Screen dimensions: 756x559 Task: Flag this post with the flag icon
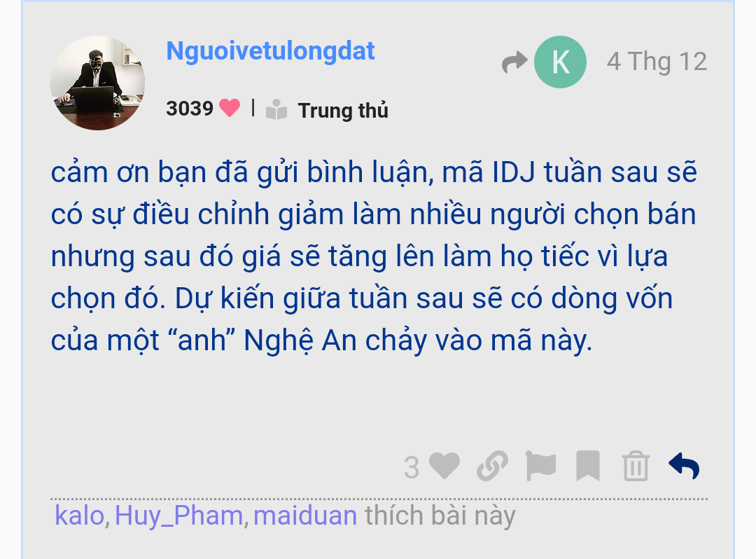coord(540,466)
